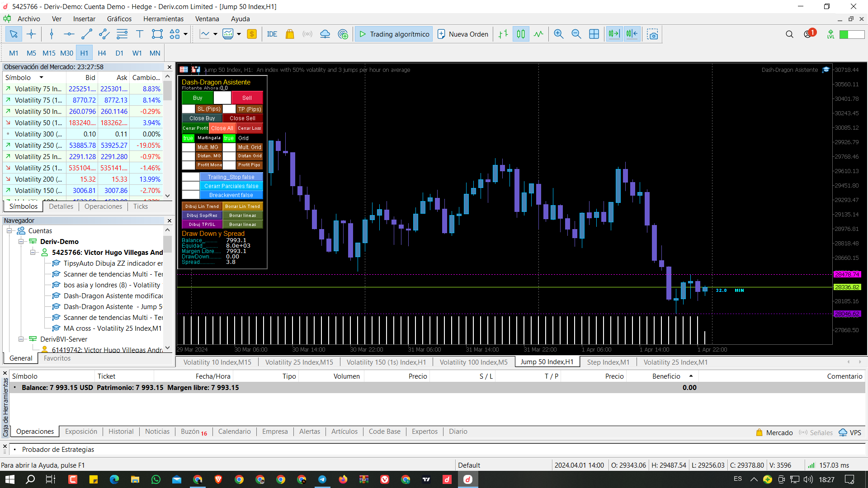868x488 pixels.
Task: Select the crosshair cursor tool
Action: (31, 34)
